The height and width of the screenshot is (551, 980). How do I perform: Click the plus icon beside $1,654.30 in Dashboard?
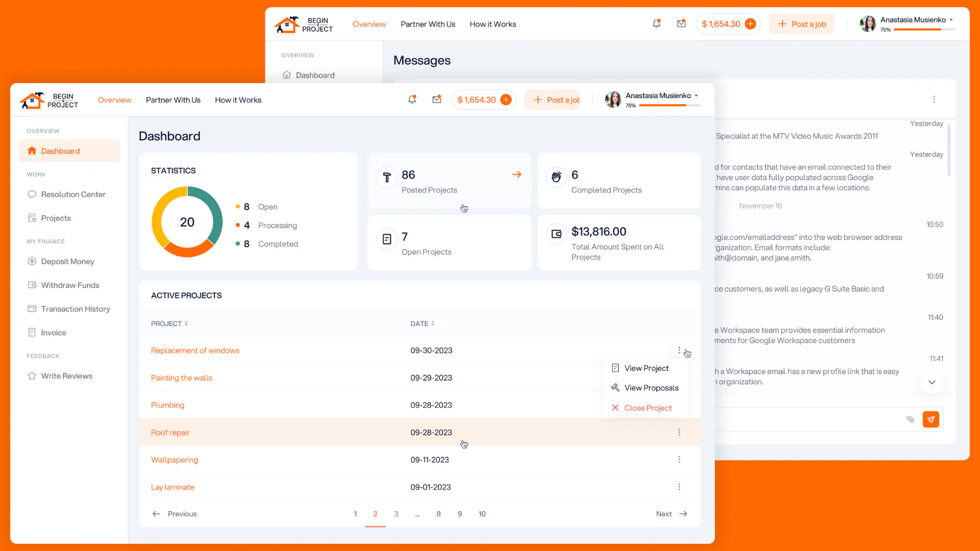click(506, 100)
